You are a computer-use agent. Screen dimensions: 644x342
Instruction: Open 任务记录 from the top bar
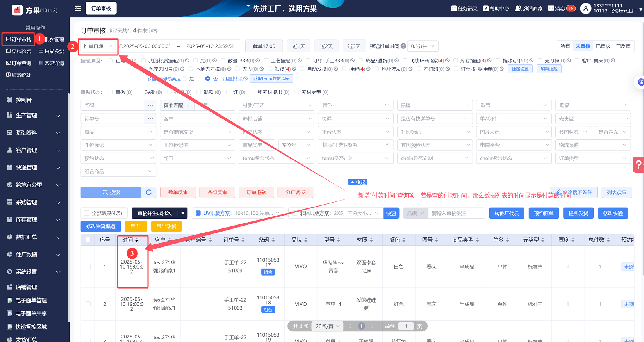tap(464, 8)
